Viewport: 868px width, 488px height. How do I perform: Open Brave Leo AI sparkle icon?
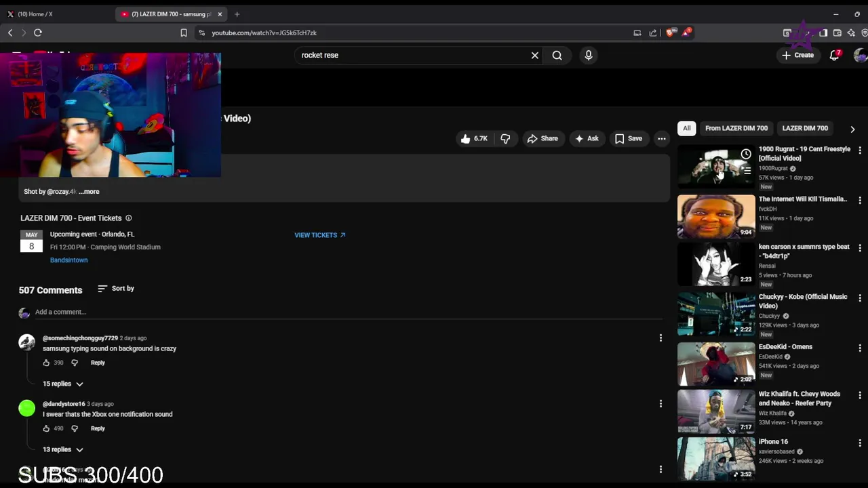(851, 33)
